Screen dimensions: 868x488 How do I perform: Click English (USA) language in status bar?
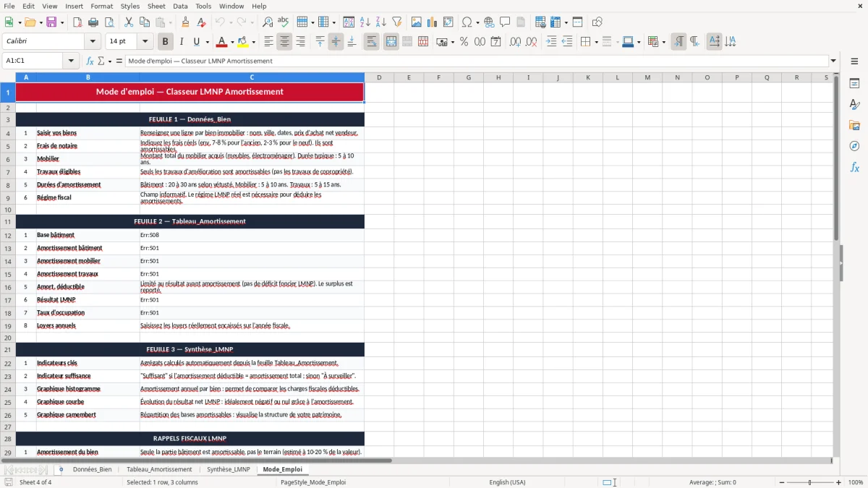(507, 482)
